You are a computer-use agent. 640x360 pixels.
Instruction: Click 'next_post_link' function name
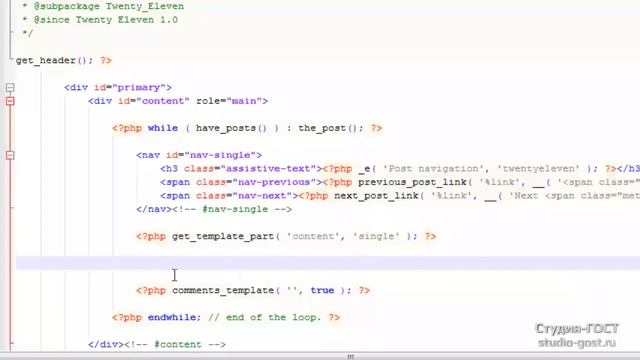(376, 196)
